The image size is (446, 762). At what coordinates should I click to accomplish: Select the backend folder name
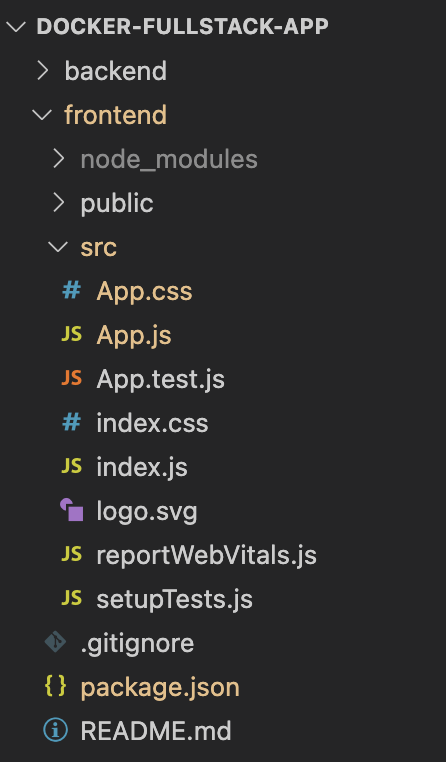pyautogui.click(x=116, y=71)
